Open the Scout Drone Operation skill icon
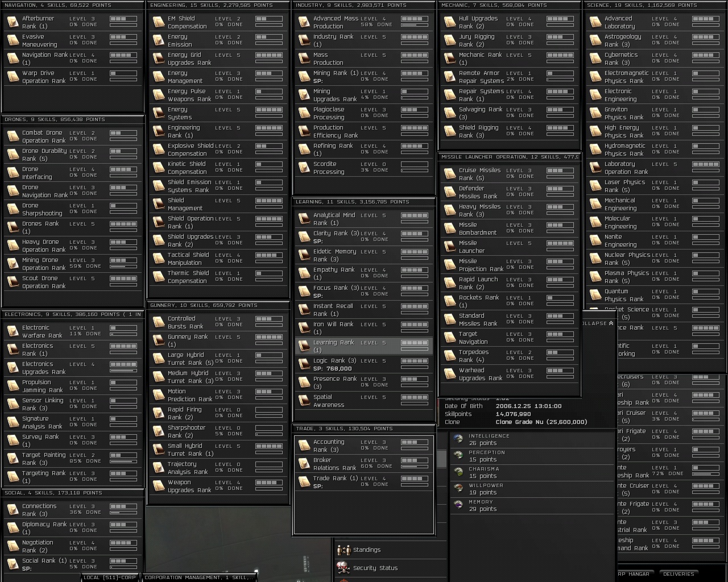The height and width of the screenshot is (582, 728). pyautogui.click(x=13, y=282)
